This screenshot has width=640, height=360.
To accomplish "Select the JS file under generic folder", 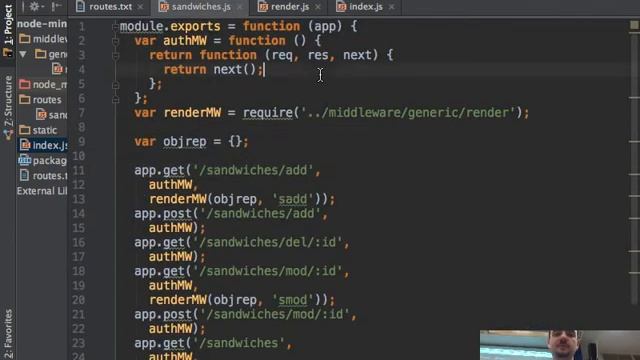I will [x=58, y=69].
